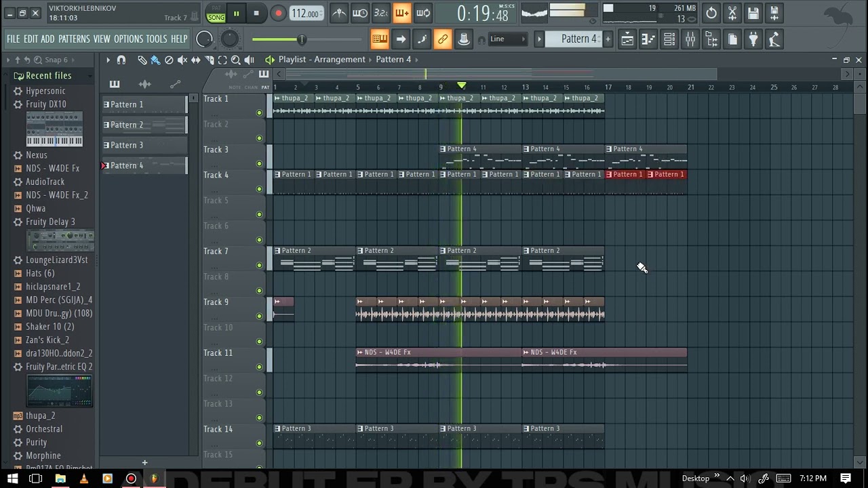Screen dimensions: 868x488
Task: Select Hypersonic in the browser
Action: [x=45, y=91]
